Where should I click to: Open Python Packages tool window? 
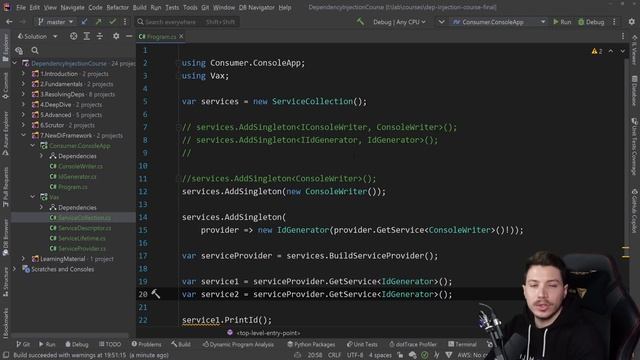pos(311,344)
